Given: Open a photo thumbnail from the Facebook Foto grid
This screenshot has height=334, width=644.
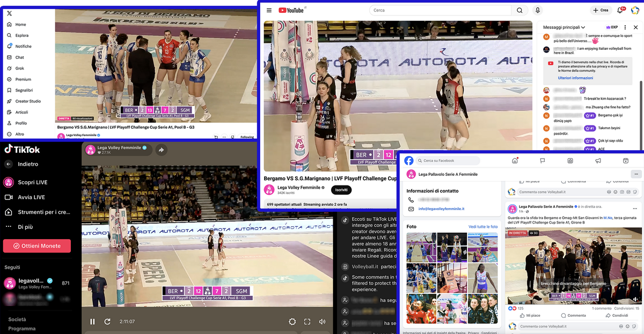Looking at the screenshot, I should pyautogui.click(x=421, y=247).
